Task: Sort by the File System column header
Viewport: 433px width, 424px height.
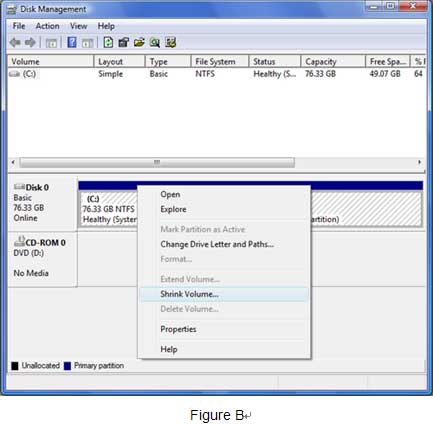Action: point(220,62)
